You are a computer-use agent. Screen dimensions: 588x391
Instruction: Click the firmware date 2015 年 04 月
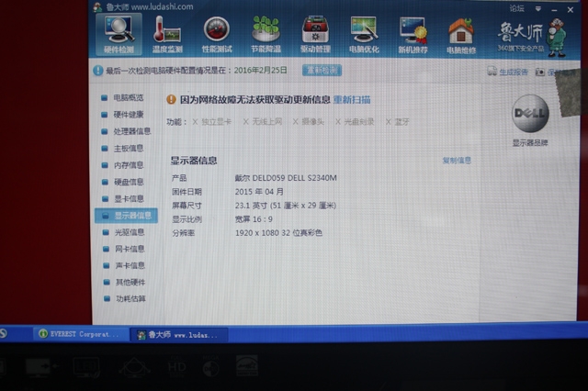(259, 192)
